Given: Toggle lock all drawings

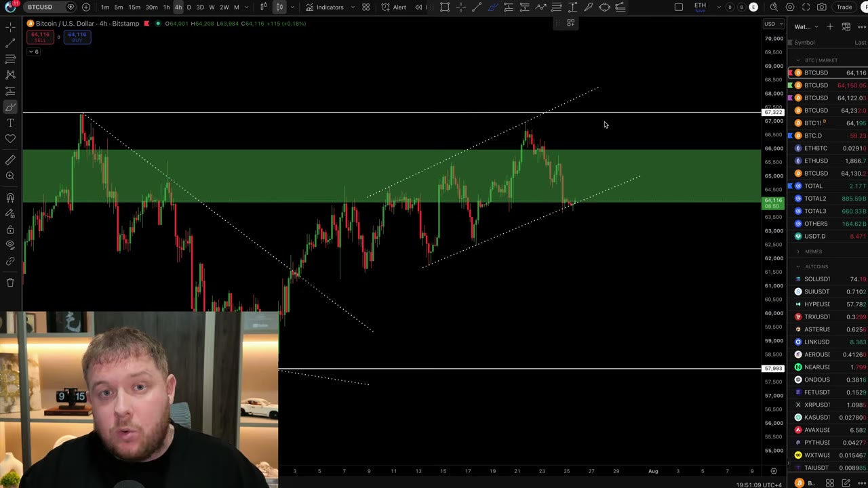Looking at the screenshot, I should pyautogui.click(x=10, y=230).
